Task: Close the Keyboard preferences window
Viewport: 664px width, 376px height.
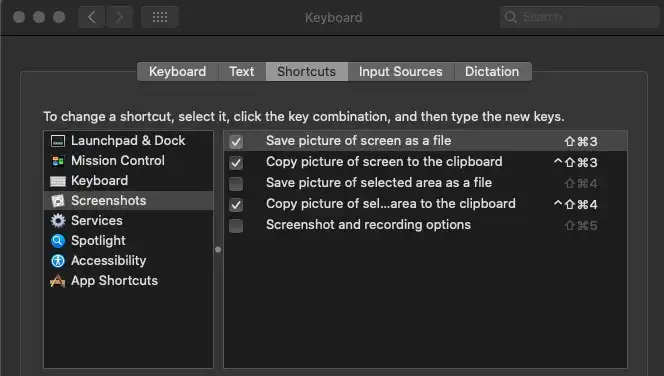Action: click(19, 17)
